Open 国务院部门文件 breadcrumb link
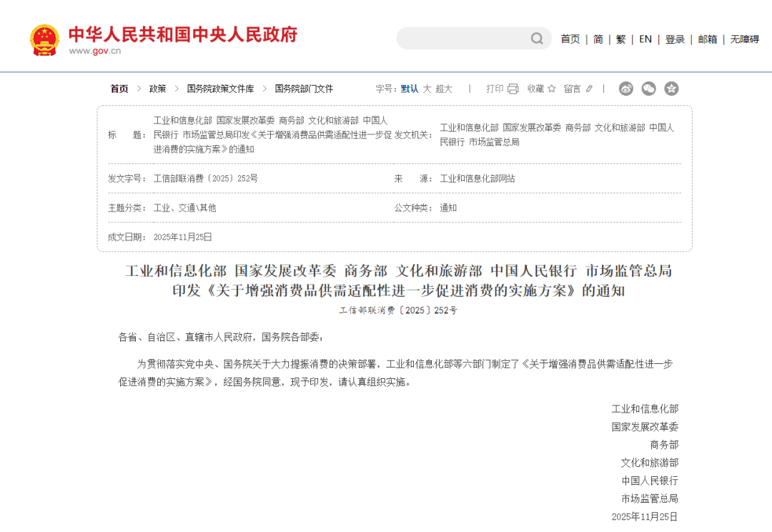772x532 pixels. click(x=304, y=89)
